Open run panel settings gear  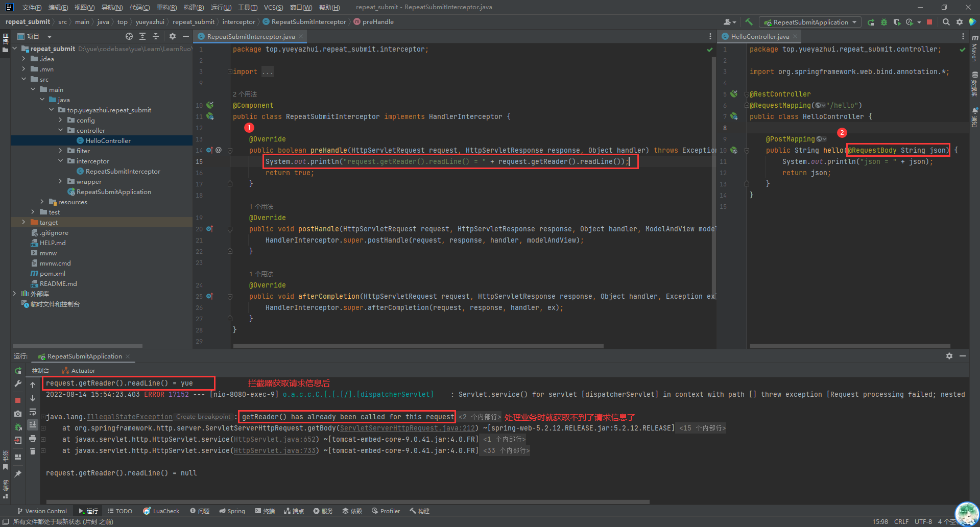[949, 356]
